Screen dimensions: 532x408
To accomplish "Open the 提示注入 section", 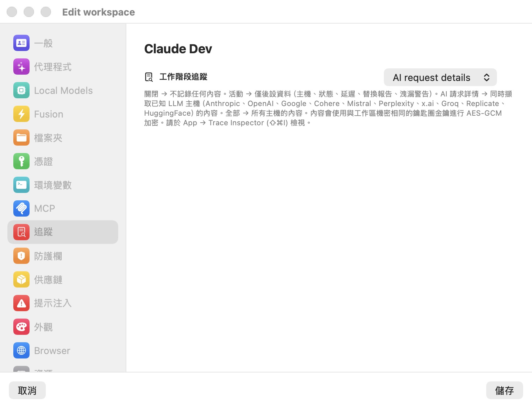I will point(63,303).
